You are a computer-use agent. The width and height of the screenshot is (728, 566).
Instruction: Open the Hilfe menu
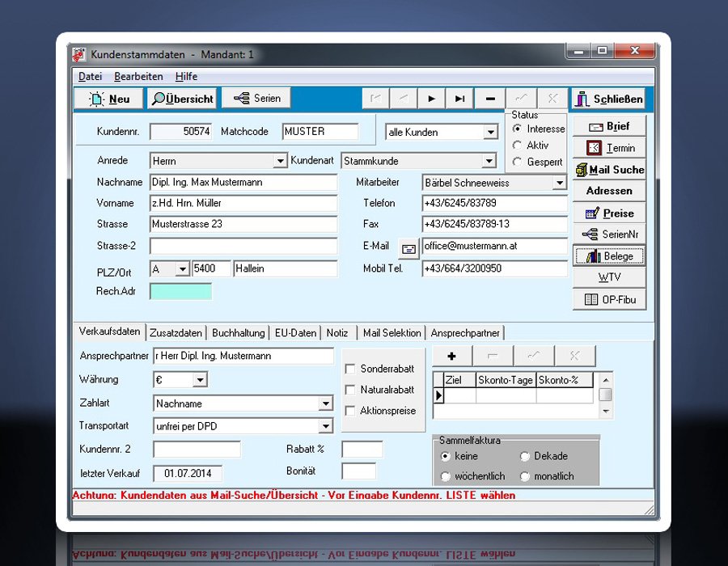[x=186, y=77]
